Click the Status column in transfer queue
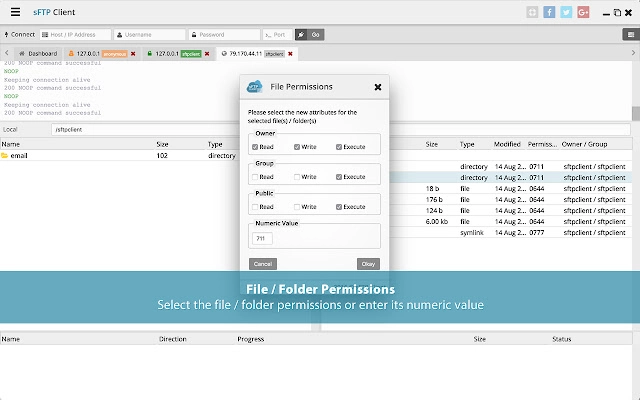Image resolution: width=640 pixels, height=400 pixels. coord(562,339)
